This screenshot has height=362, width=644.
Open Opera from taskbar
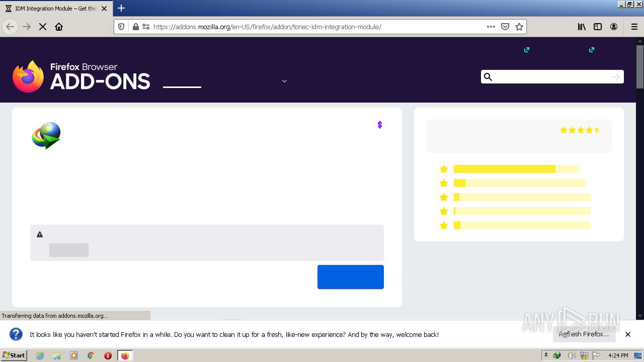[108, 355]
